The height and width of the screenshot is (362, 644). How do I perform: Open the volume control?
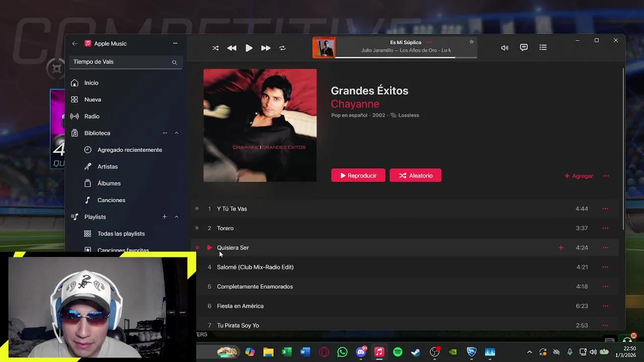pos(505,48)
